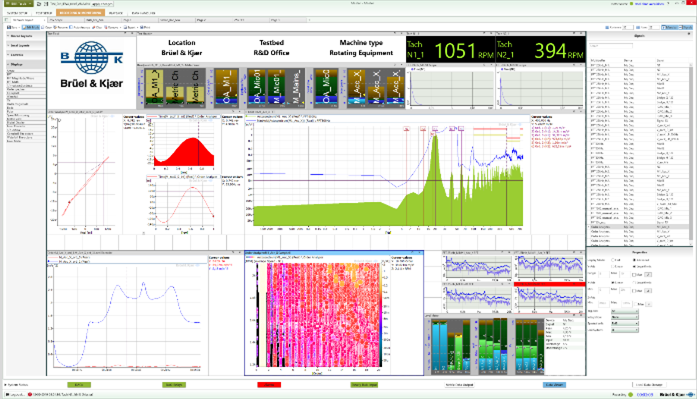Select the X-axis Logarithmic radio button
The width and height of the screenshot is (697, 399).
coord(634,267)
